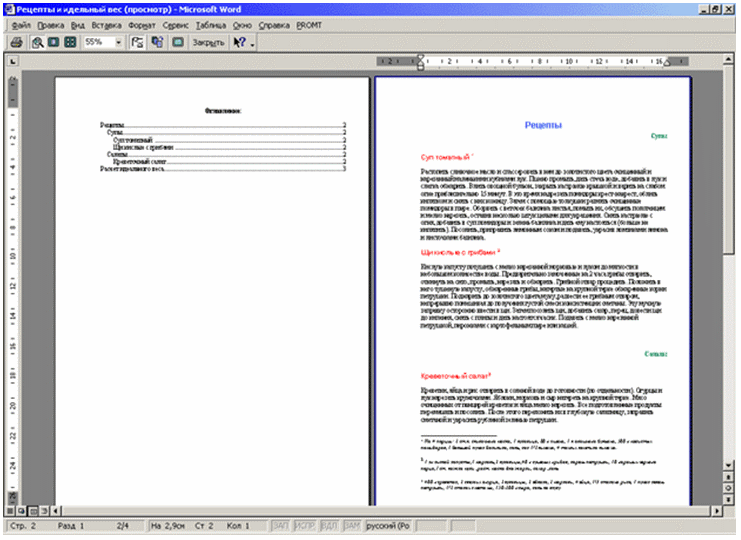Click the red Суп томатный heading
Screen dimensions: 741x540
click(x=447, y=157)
